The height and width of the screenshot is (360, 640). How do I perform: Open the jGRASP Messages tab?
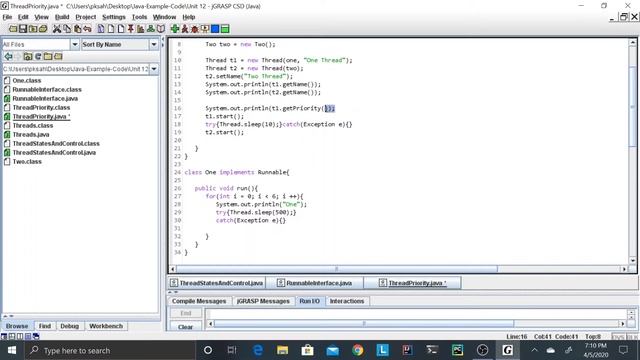[x=263, y=301]
